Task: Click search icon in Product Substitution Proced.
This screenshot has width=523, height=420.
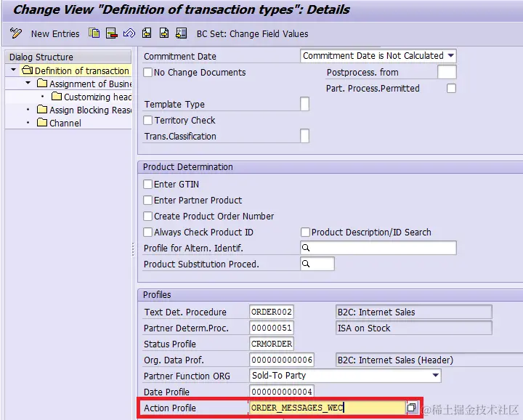Action: click(306, 264)
